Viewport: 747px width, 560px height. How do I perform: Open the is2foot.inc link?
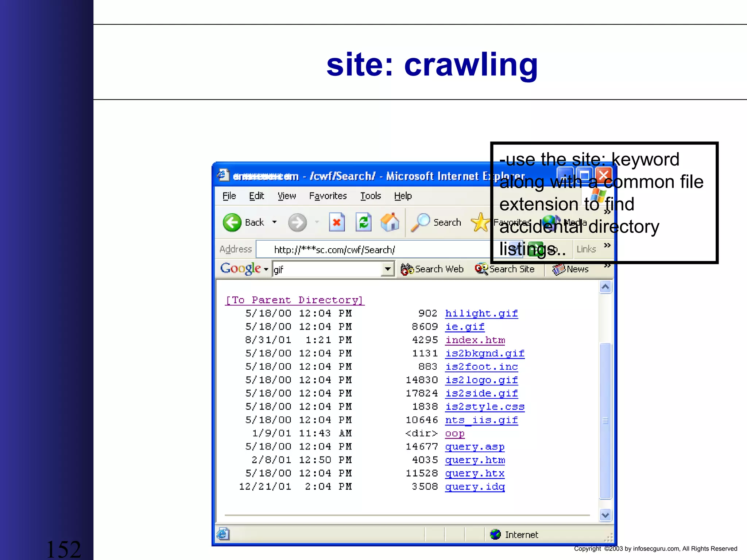tap(481, 367)
